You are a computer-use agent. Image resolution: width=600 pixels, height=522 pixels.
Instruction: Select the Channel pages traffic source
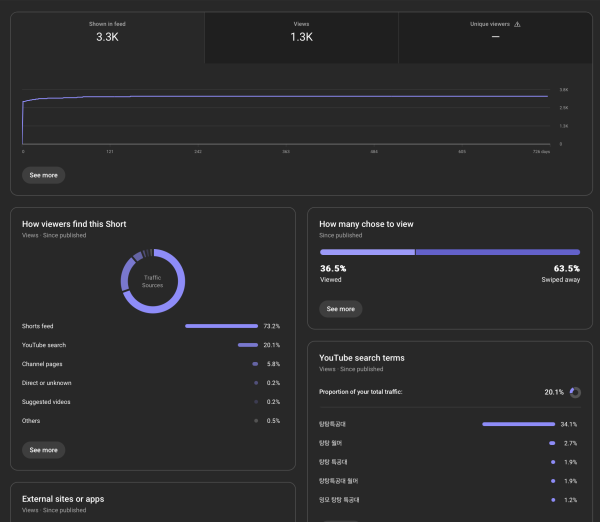coord(45,364)
